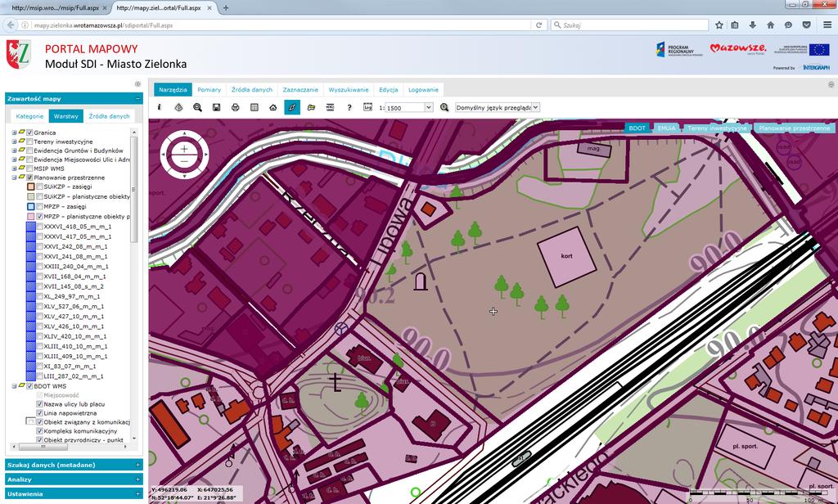This screenshot has width=838, height=504.
Task: Expand the Tereny inwestycyjne tree node
Action: [x=14, y=142]
